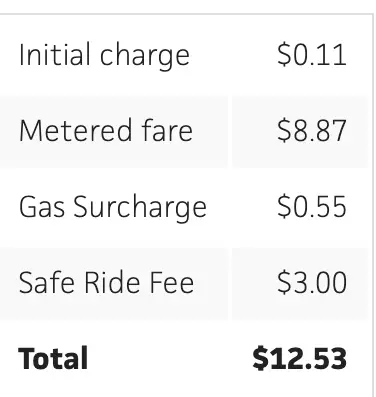Click the word "Surcharge" in the third row
This screenshot has height=397, width=376.
140,207
